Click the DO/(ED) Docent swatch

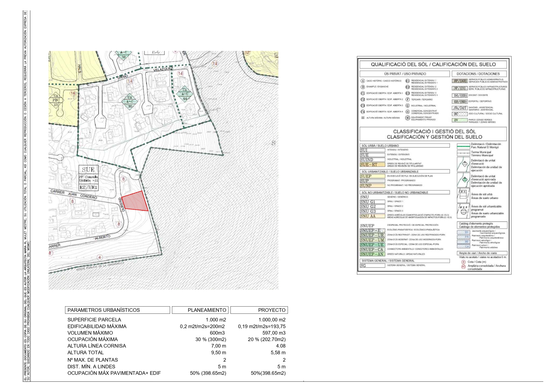[460, 95]
